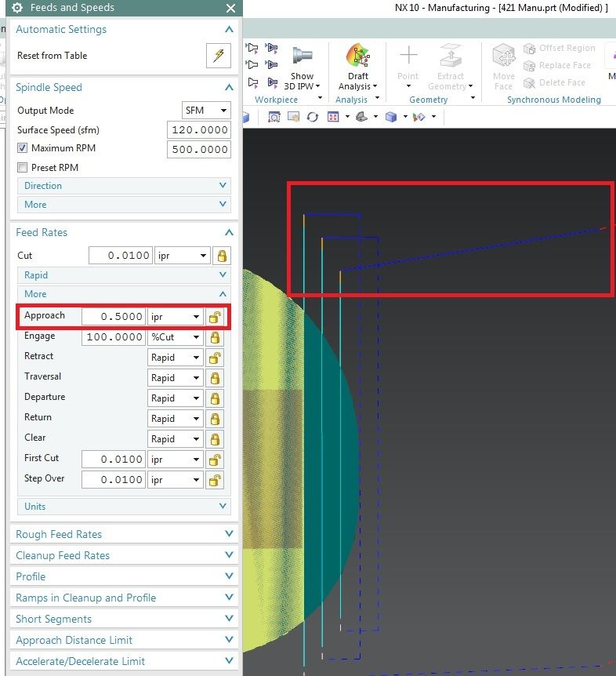This screenshot has height=676, width=616.
Task: Toggle lock for Return feed rate
Action: [215, 419]
